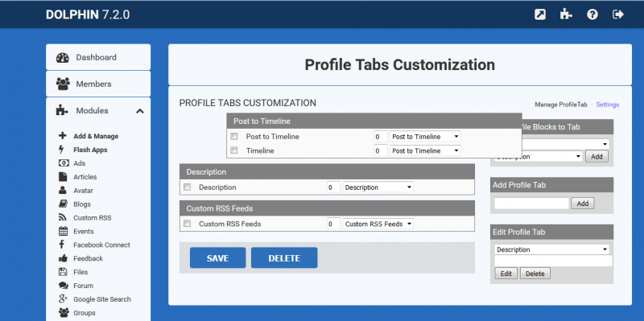644x321 pixels.
Task: Click the Post to Timeline group header
Action: pos(374,121)
